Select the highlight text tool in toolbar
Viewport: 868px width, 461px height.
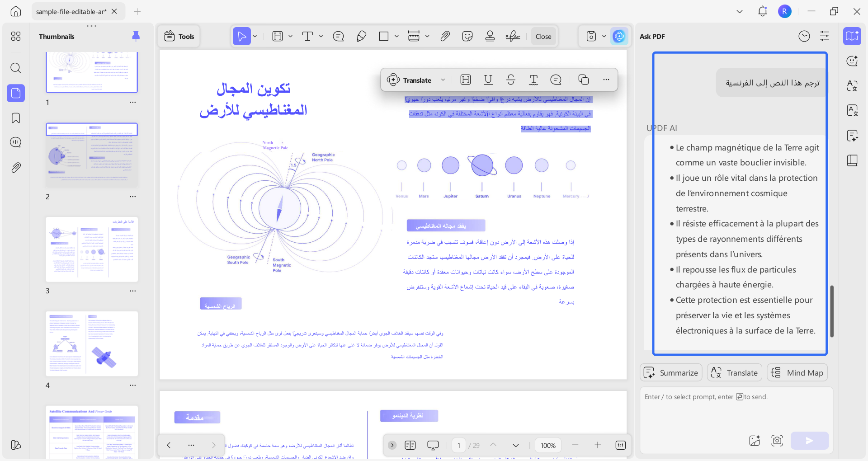(278, 36)
